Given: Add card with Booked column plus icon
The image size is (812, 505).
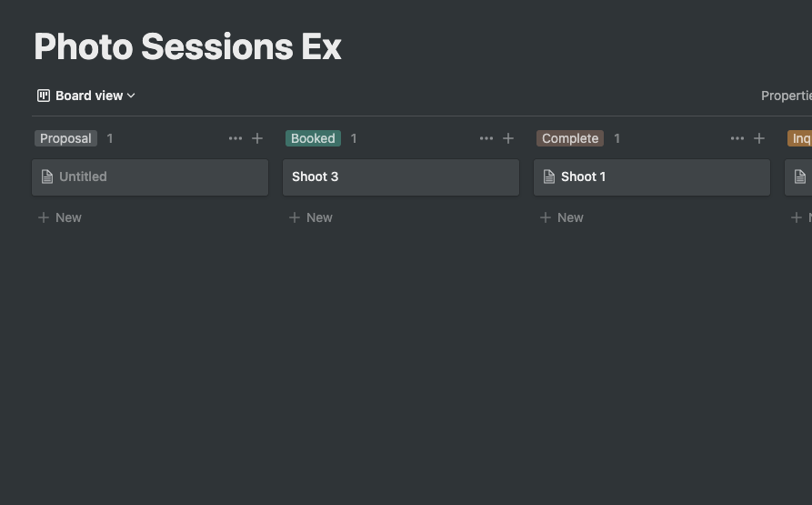Looking at the screenshot, I should pyautogui.click(x=508, y=138).
